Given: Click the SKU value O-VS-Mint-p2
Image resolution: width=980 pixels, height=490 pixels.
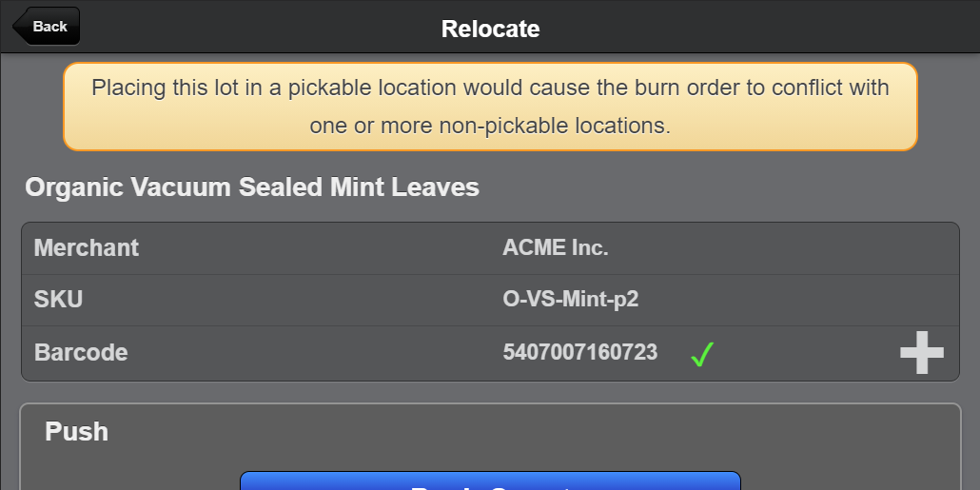Looking at the screenshot, I should tap(571, 300).
